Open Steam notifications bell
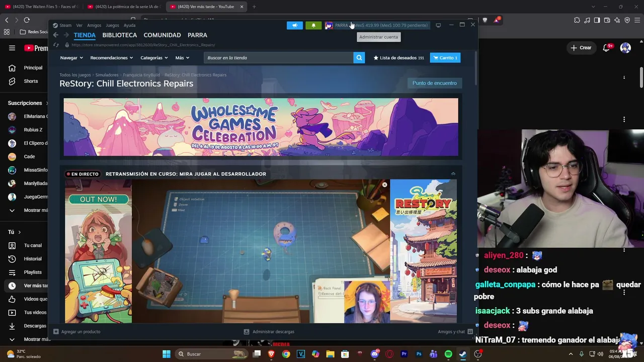The image size is (644, 362). [313, 25]
